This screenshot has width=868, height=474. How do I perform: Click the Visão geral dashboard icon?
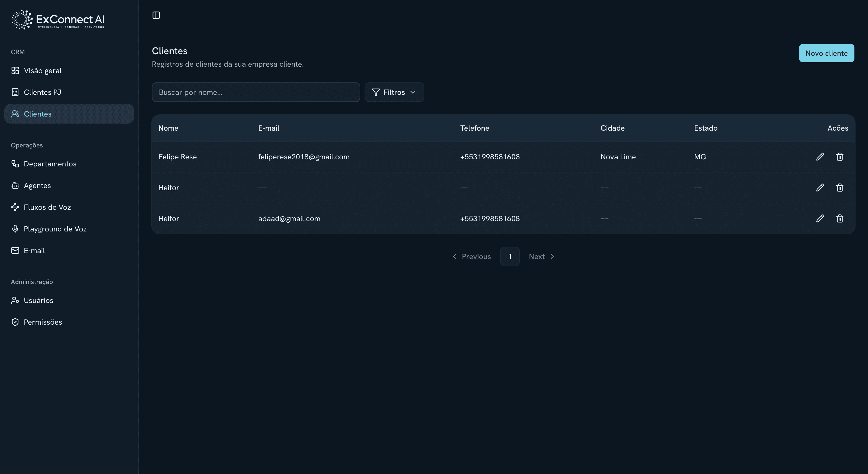click(x=15, y=70)
